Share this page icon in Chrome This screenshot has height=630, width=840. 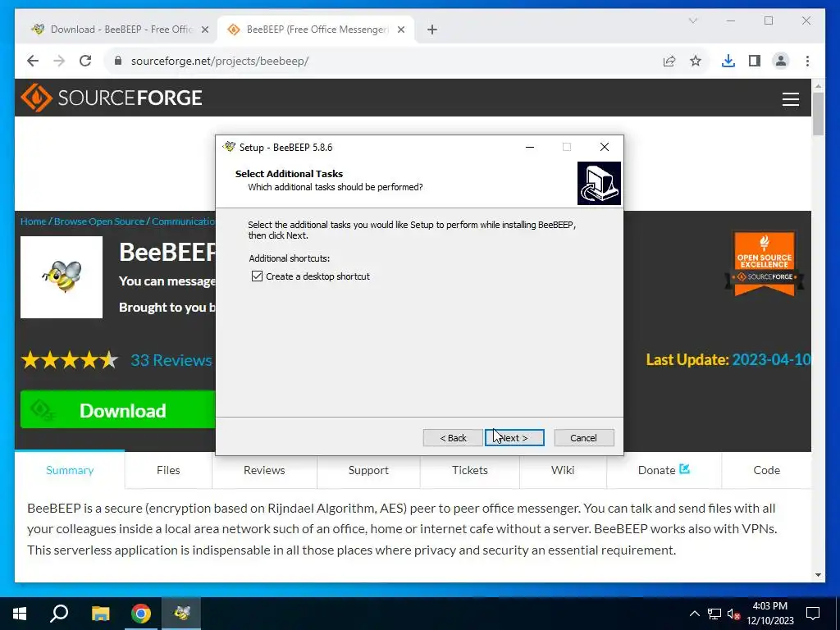[x=669, y=61]
